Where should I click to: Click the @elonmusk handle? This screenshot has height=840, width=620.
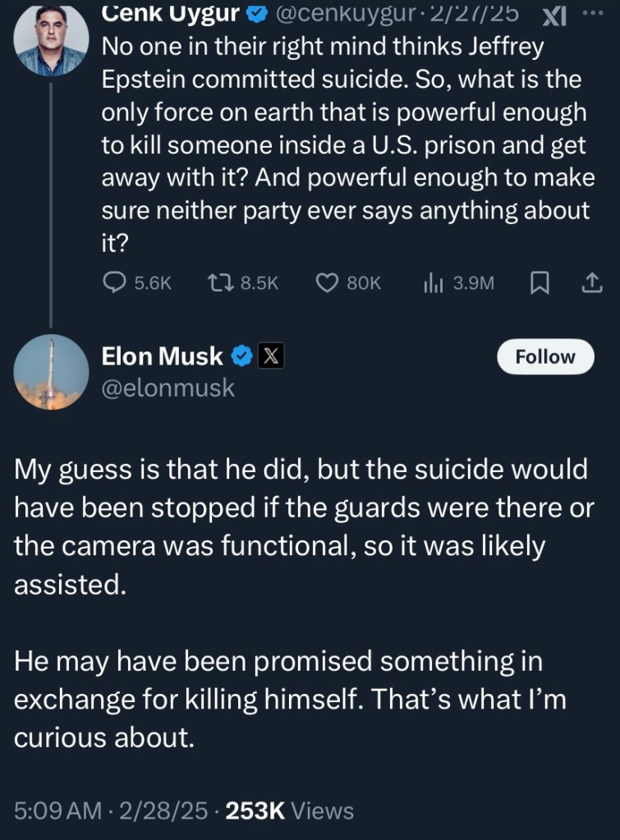pos(168,388)
